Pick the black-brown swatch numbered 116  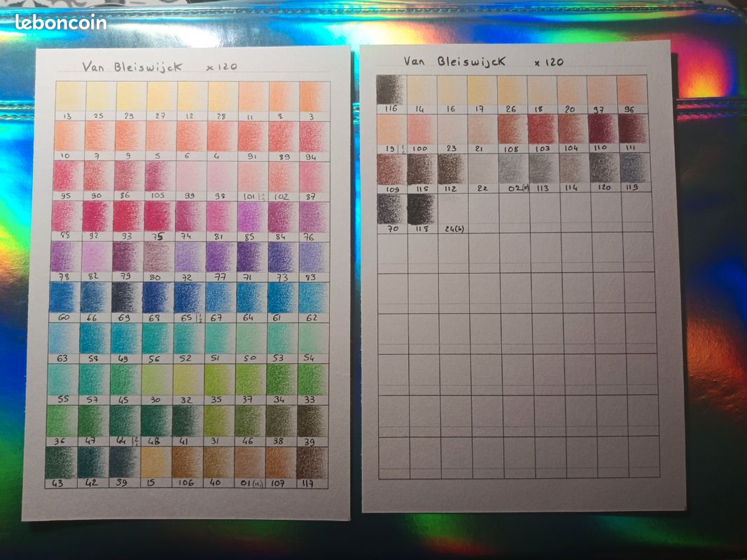pos(391,90)
